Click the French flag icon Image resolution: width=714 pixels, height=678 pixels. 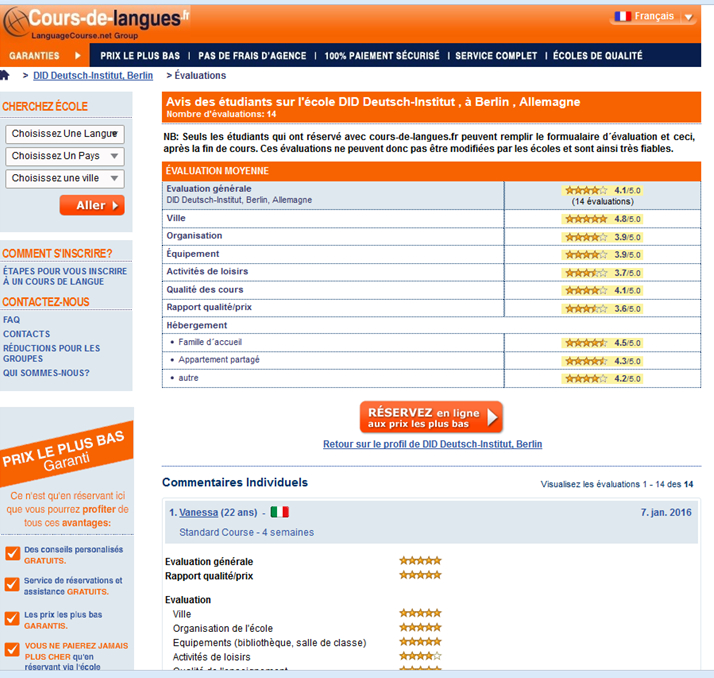[622, 16]
